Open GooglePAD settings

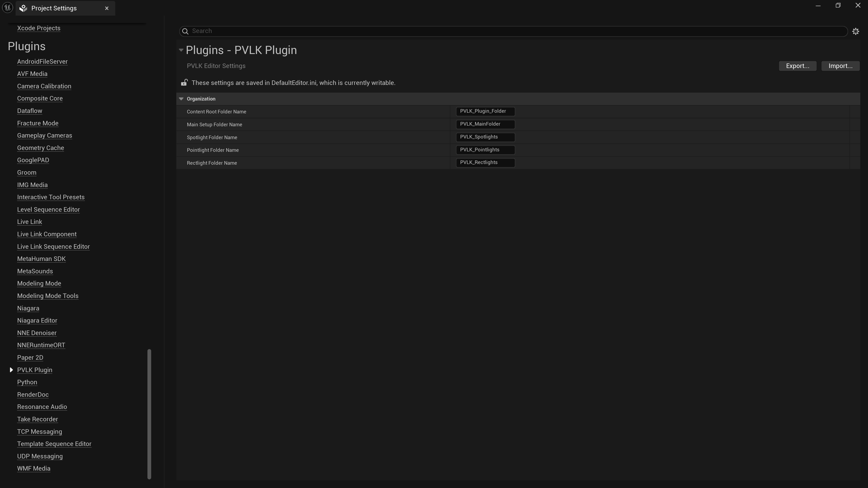tap(33, 160)
